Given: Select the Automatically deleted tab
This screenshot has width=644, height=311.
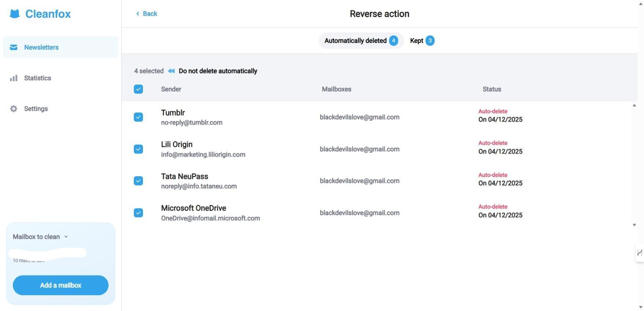Looking at the screenshot, I should tap(355, 41).
